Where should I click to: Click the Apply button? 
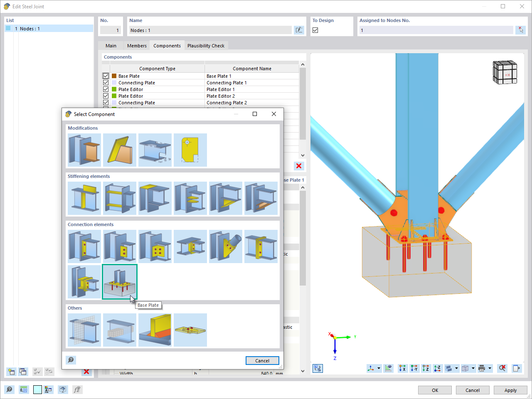point(510,390)
